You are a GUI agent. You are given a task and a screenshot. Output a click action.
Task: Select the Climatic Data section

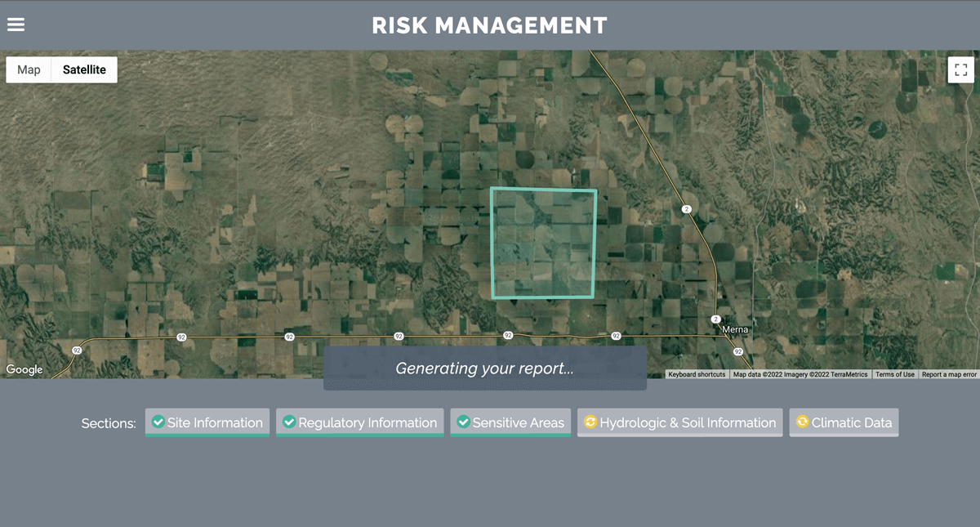click(844, 422)
